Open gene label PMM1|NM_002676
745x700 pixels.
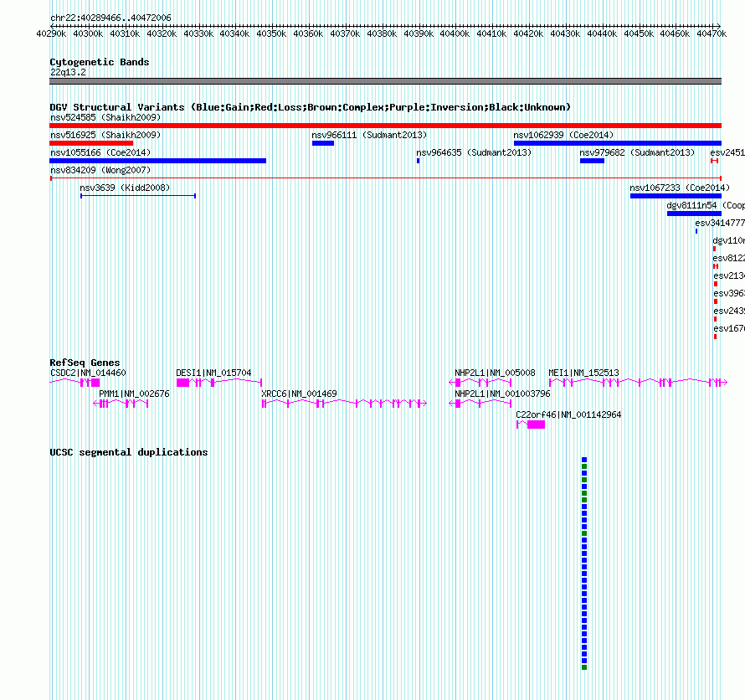coord(134,394)
